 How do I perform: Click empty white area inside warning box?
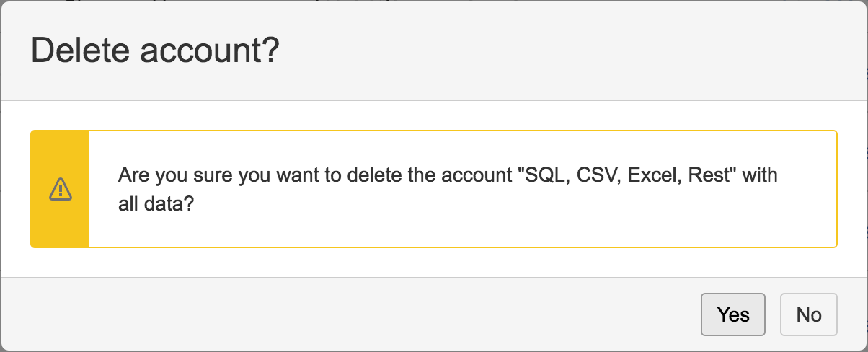click(x=505, y=224)
